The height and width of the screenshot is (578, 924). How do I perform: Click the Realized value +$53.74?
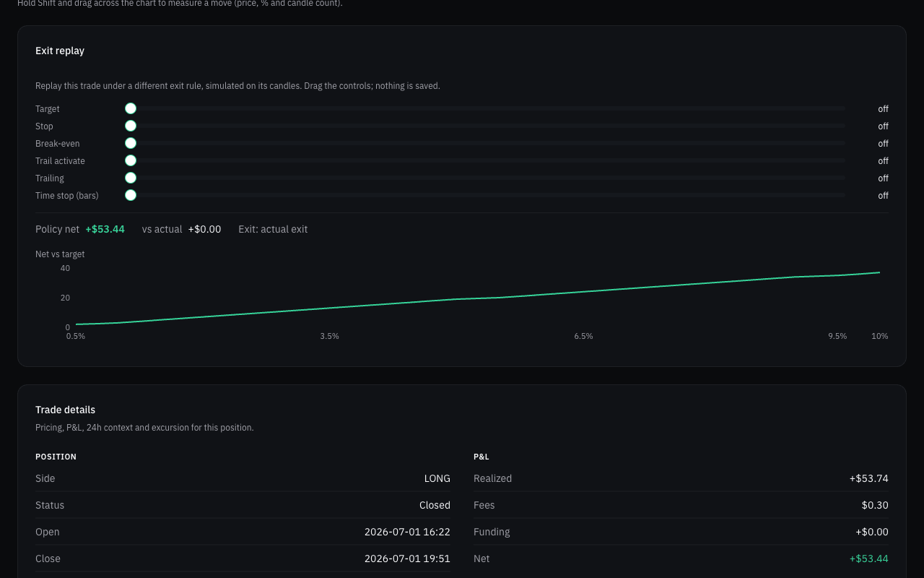869,478
